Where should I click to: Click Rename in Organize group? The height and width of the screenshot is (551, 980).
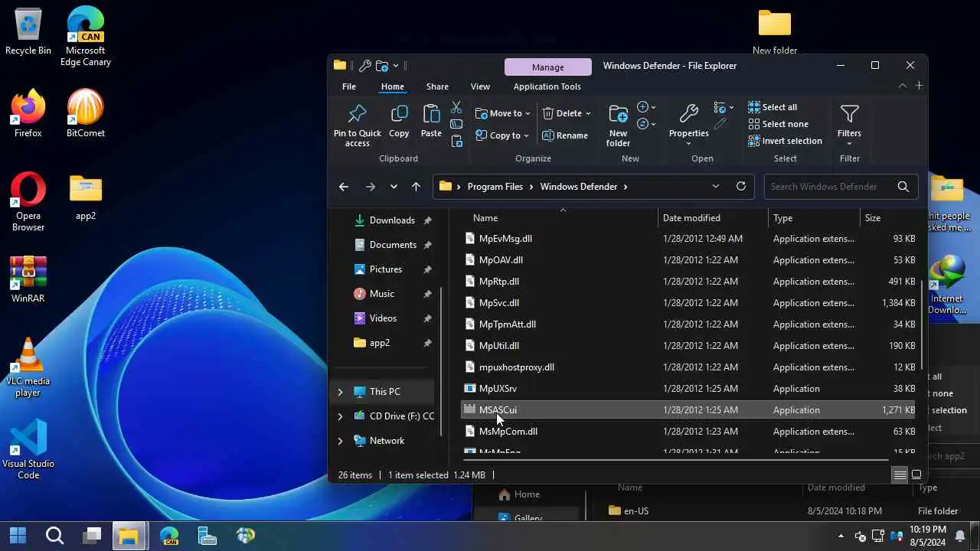point(565,135)
